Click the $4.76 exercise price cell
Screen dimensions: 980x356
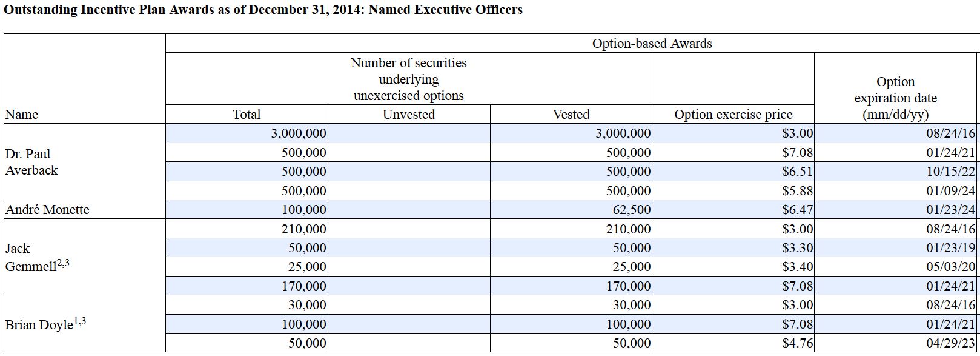click(x=797, y=343)
